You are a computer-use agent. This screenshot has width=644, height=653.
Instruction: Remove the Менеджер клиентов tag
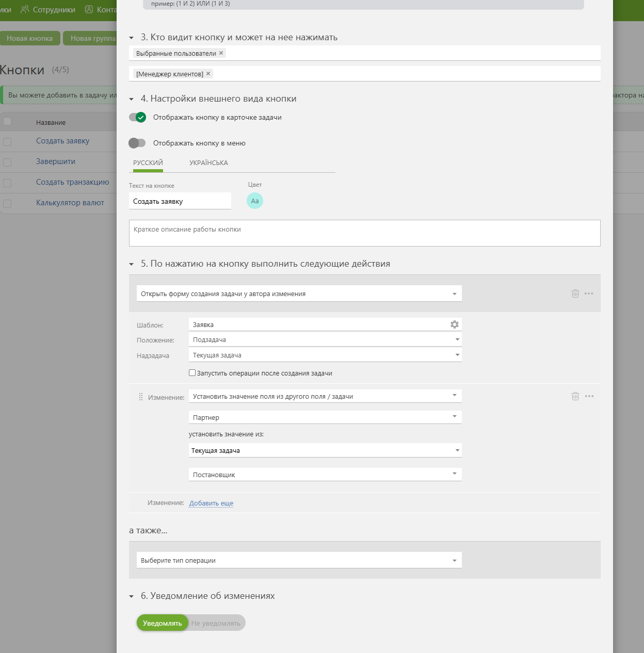(x=208, y=74)
